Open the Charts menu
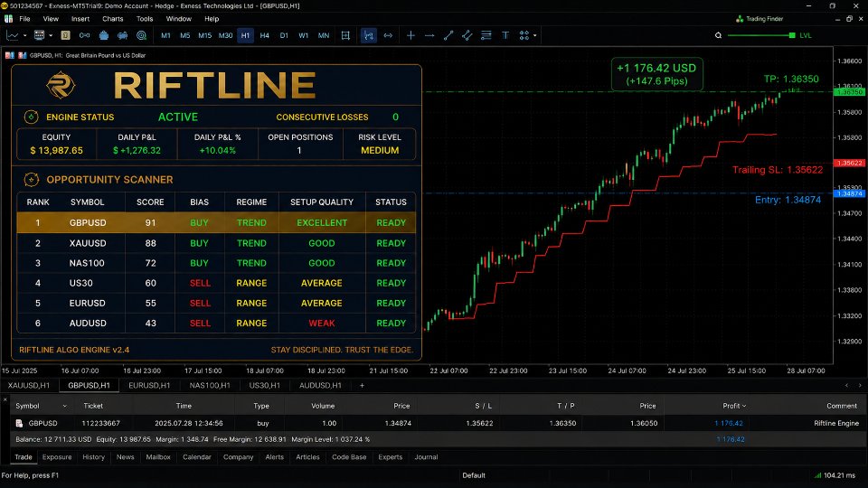868x488 pixels. click(112, 19)
